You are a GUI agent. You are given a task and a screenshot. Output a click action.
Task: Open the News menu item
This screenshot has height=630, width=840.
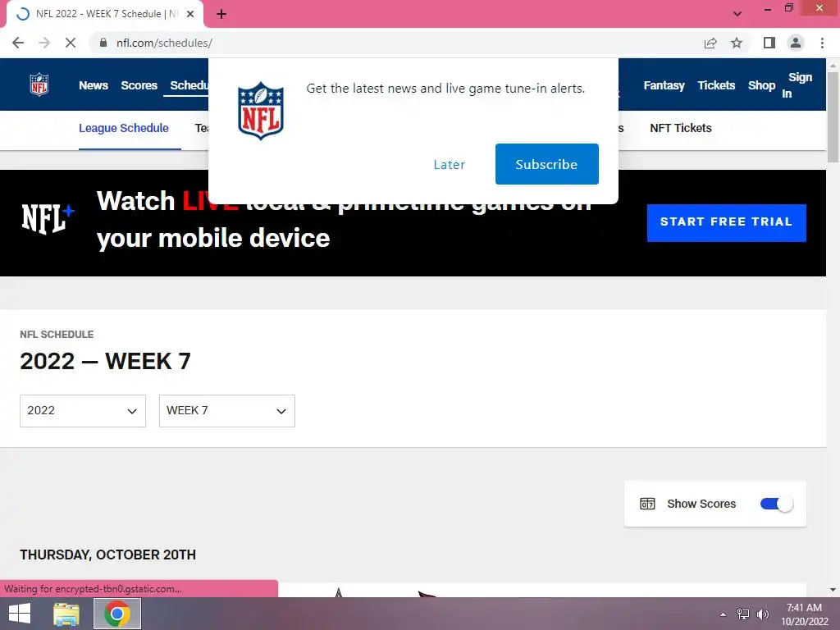94,85
